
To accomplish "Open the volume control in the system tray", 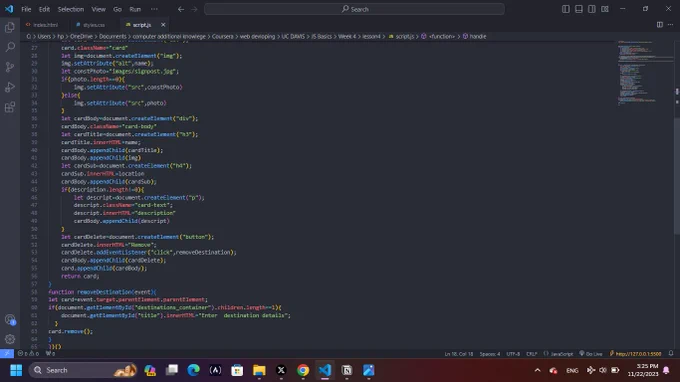I will click(603, 370).
